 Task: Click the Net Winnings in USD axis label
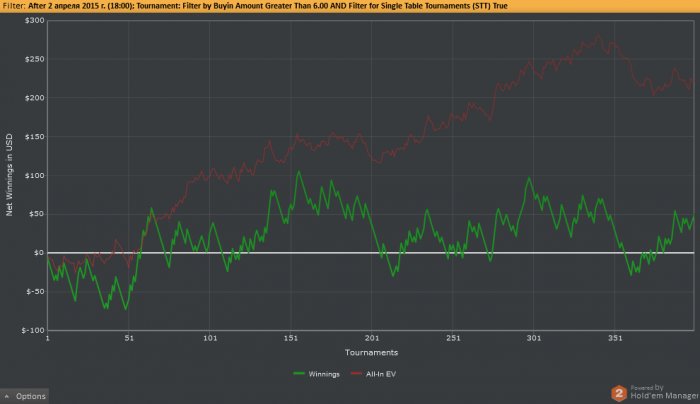coord(9,175)
